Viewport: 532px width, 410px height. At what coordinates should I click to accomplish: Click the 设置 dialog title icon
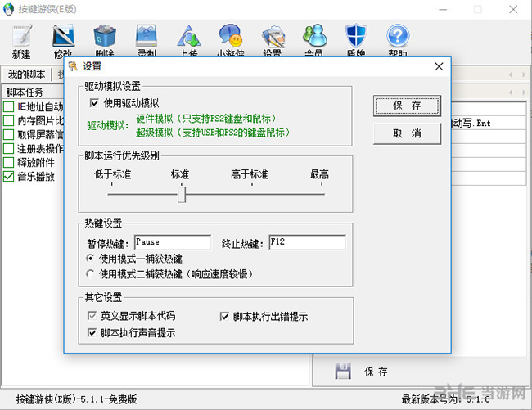pos(73,66)
